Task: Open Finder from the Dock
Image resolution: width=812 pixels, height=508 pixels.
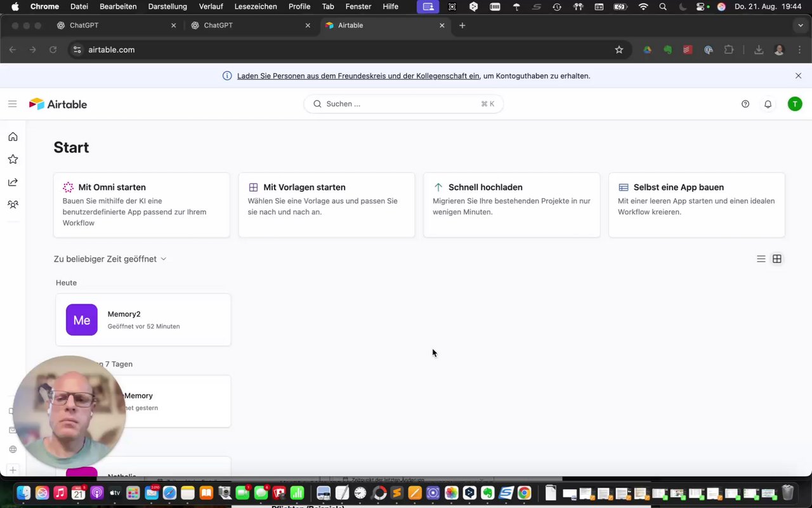Action: 23,493
